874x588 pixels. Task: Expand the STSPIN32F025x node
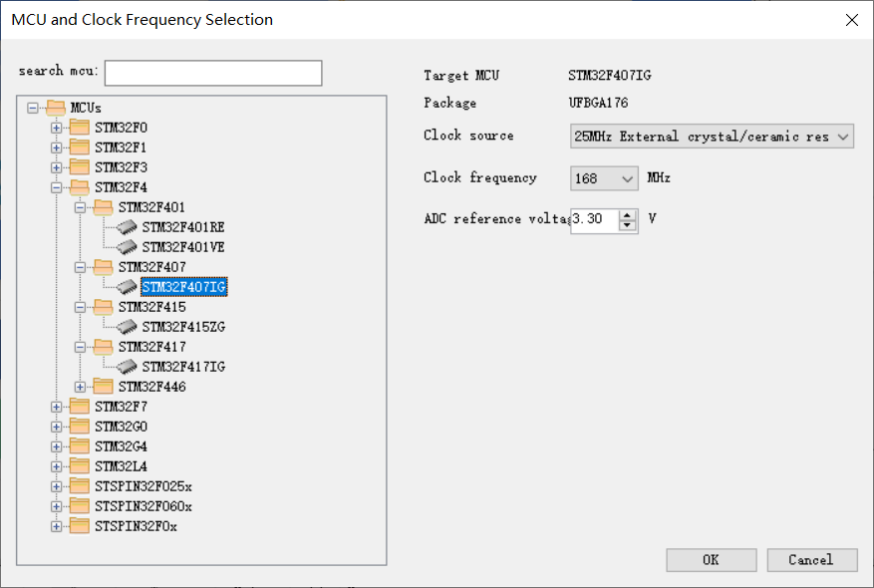tap(56, 486)
